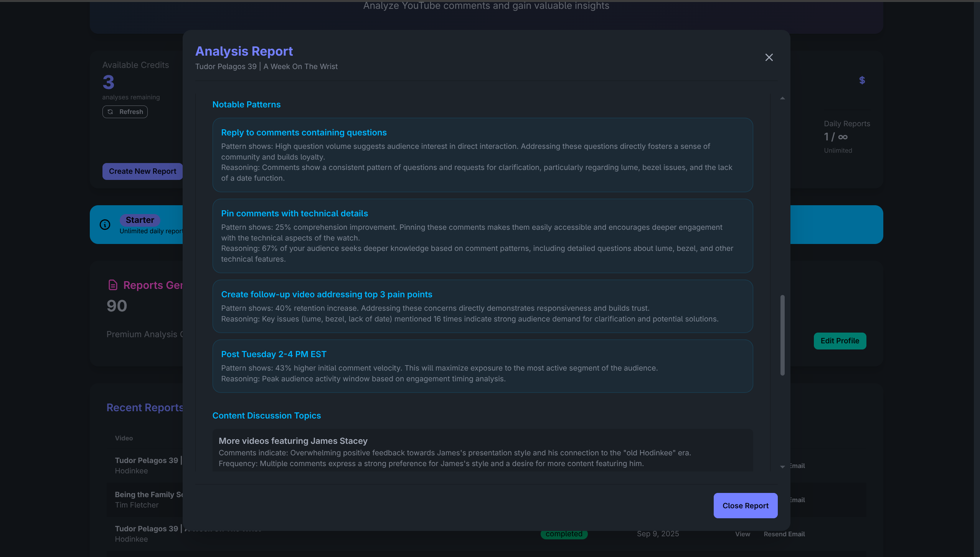Click the 90 reports generated count
Viewport: 980px width, 557px height.
(117, 306)
